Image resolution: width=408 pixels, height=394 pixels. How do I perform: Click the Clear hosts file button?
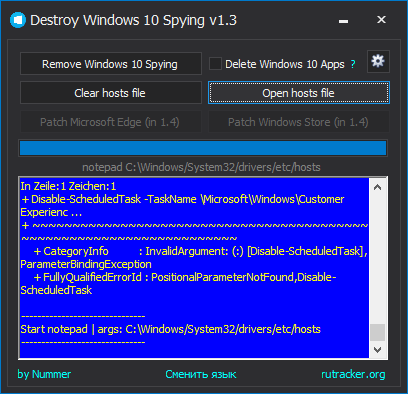tap(111, 93)
